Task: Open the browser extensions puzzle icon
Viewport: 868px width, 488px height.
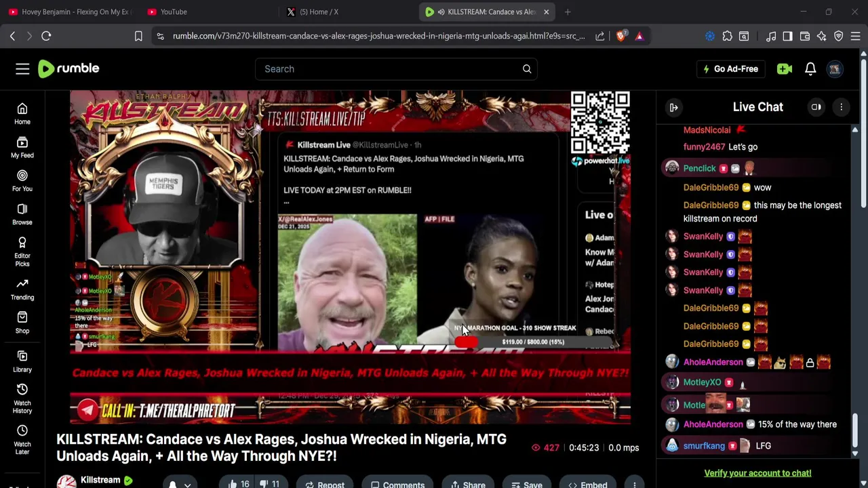Action: pyautogui.click(x=727, y=36)
